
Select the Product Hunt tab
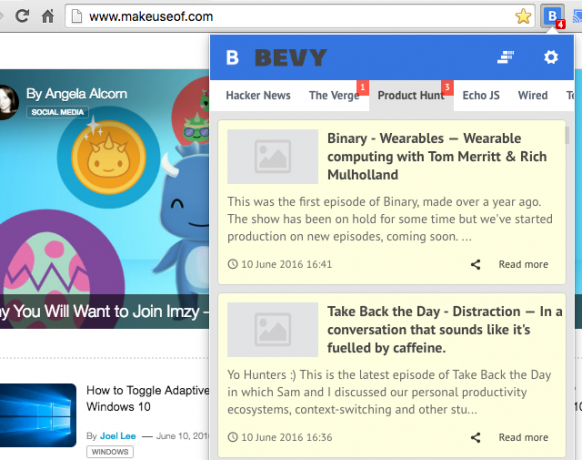point(411,95)
